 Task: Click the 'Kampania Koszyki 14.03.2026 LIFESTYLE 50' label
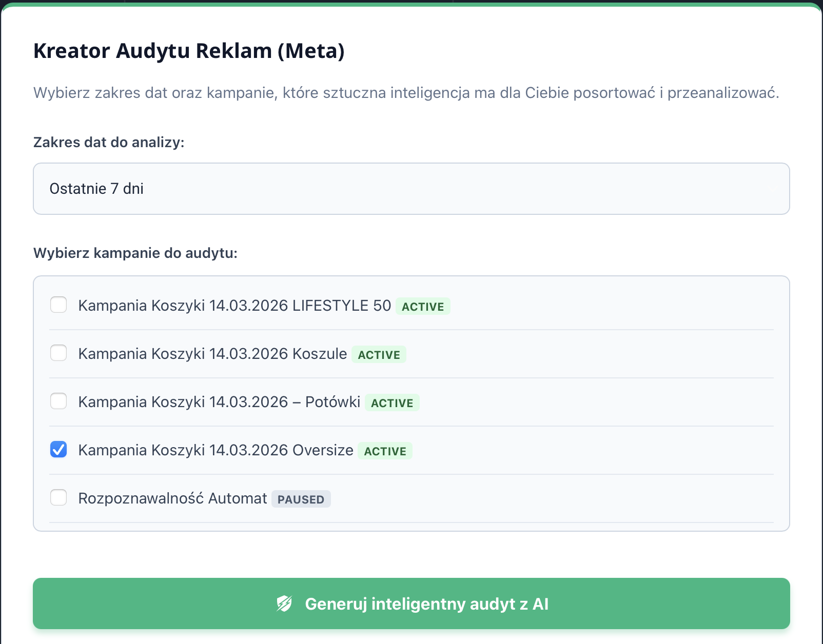tap(234, 306)
